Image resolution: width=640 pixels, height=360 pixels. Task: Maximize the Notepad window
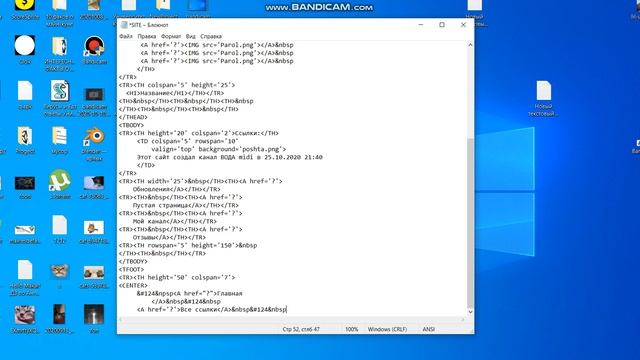click(442, 25)
